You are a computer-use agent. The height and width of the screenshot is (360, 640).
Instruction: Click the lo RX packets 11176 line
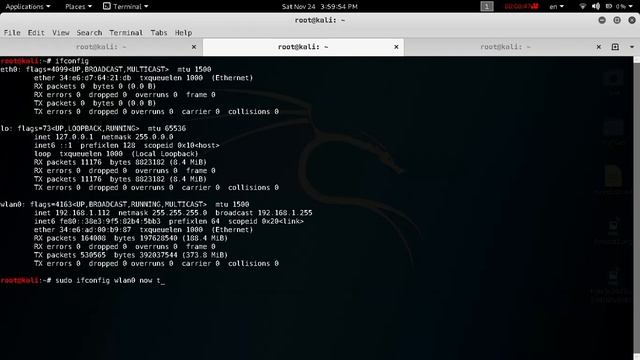point(120,162)
